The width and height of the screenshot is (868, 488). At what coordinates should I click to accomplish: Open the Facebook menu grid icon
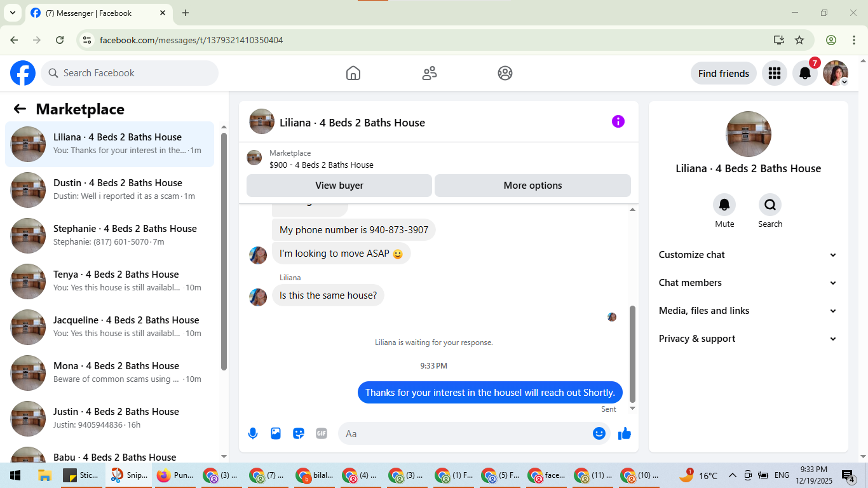[774, 73]
